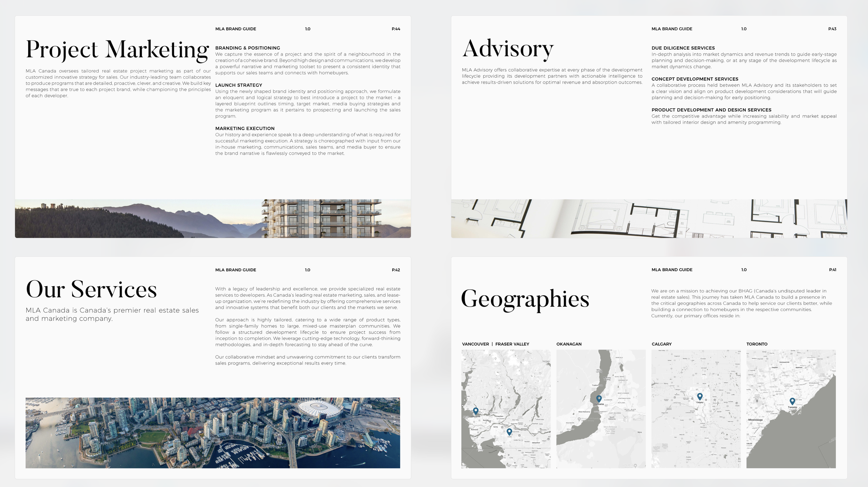This screenshot has height=487, width=868.
Task: Click page number "P.41"
Action: coord(833,270)
